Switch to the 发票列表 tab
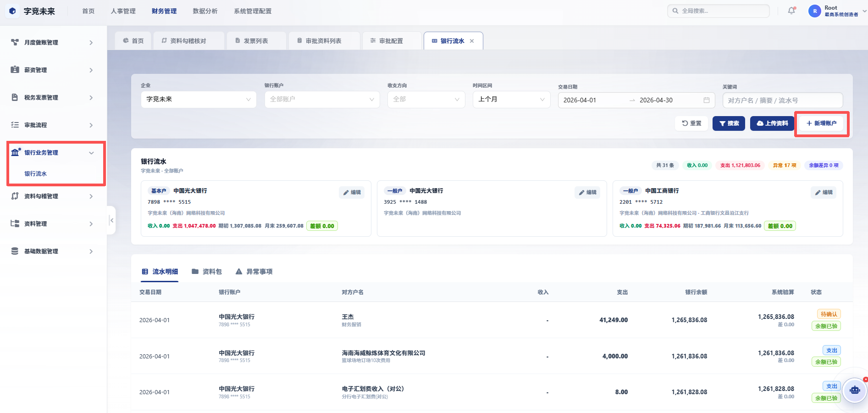Image resolution: width=868 pixels, height=413 pixels. pos(256,41)
